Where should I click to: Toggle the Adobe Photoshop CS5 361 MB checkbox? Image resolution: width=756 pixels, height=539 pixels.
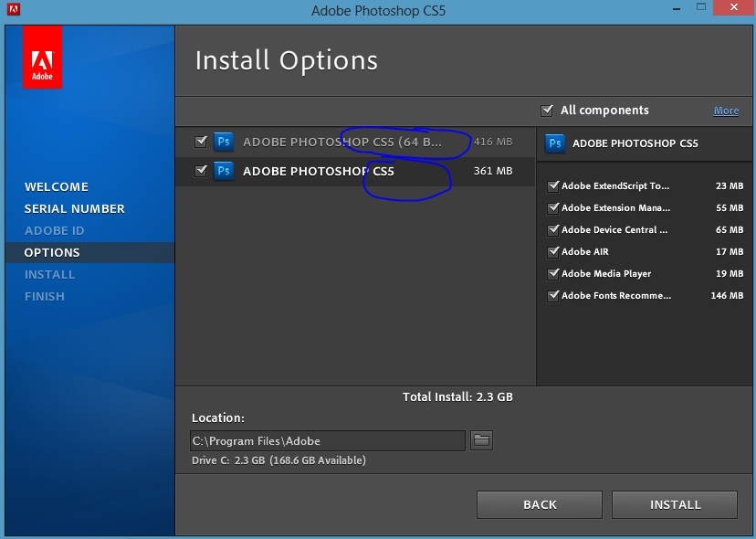pos(201,171)
